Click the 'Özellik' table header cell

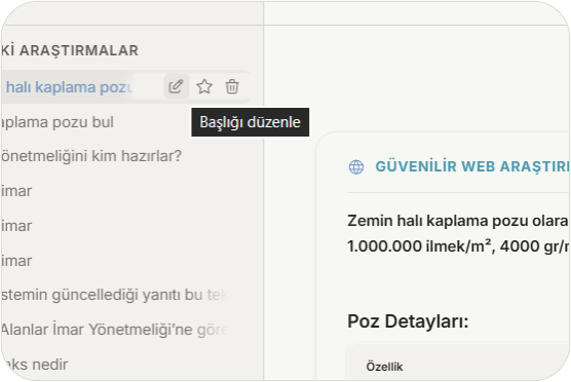385,366
